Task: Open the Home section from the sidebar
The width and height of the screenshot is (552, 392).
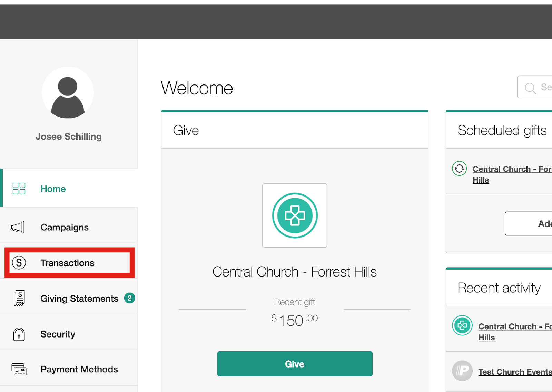Action: pos(53,189)
